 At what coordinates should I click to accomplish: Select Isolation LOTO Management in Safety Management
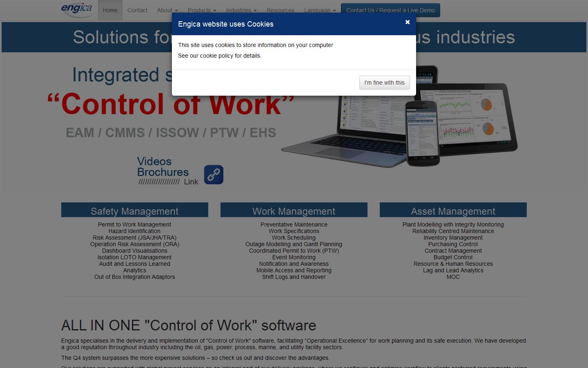[x=134, y=257]
